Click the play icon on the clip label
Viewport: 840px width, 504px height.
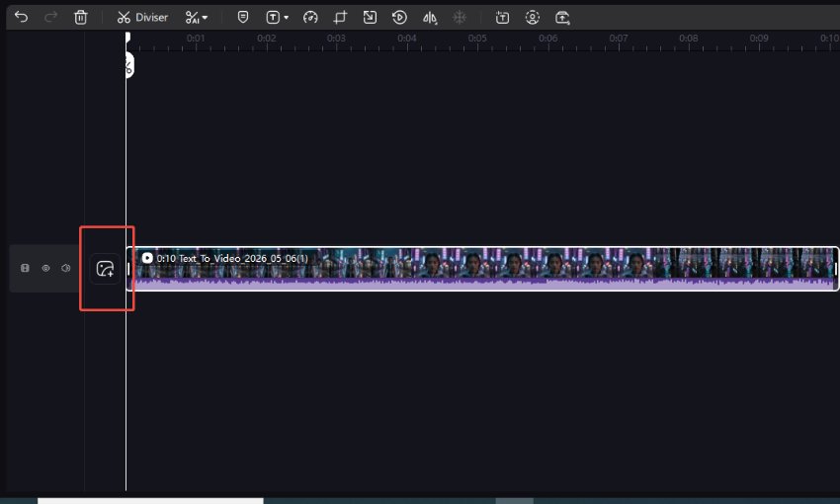[x=147, y=258]
